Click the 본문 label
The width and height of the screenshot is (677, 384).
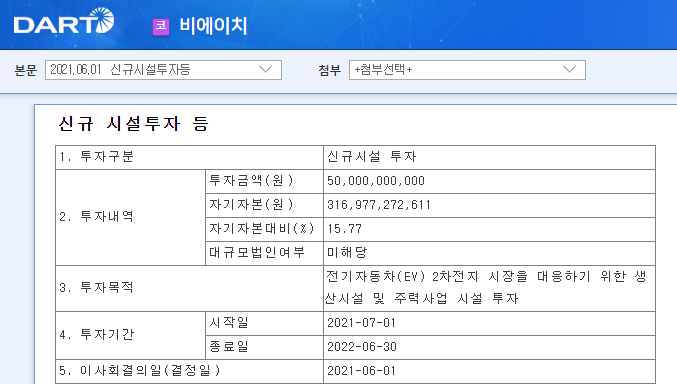(25, 70)
